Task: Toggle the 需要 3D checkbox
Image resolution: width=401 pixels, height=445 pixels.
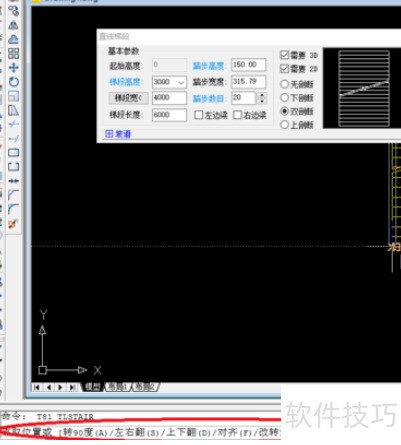Action: click(x=284, y=55)
